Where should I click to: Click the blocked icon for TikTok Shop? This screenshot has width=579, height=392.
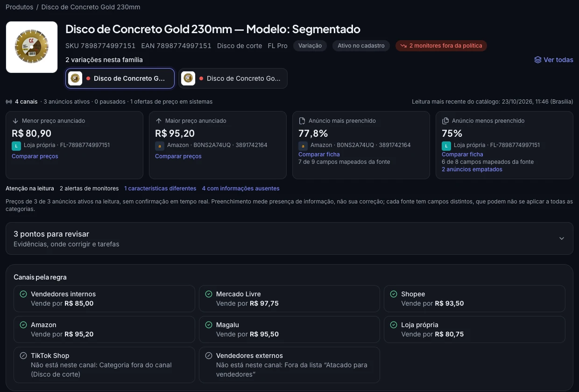click(x=23, y=356)
